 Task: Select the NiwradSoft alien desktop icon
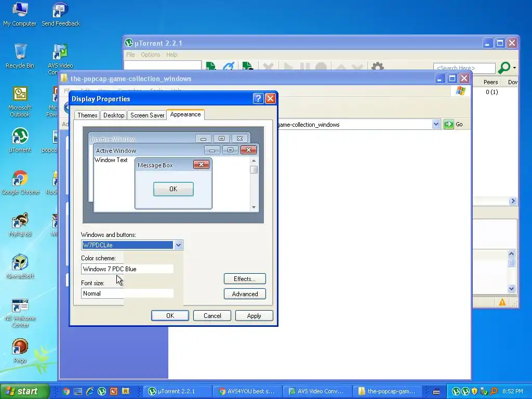[20, 267]
